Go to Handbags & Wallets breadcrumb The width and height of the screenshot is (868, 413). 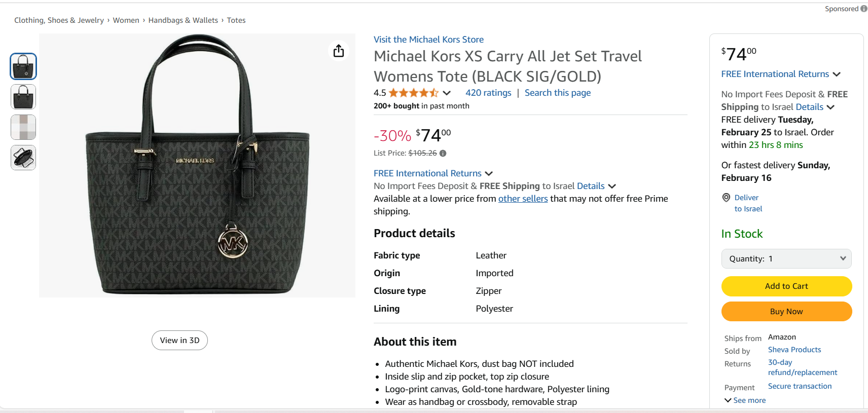pos(183,20)
